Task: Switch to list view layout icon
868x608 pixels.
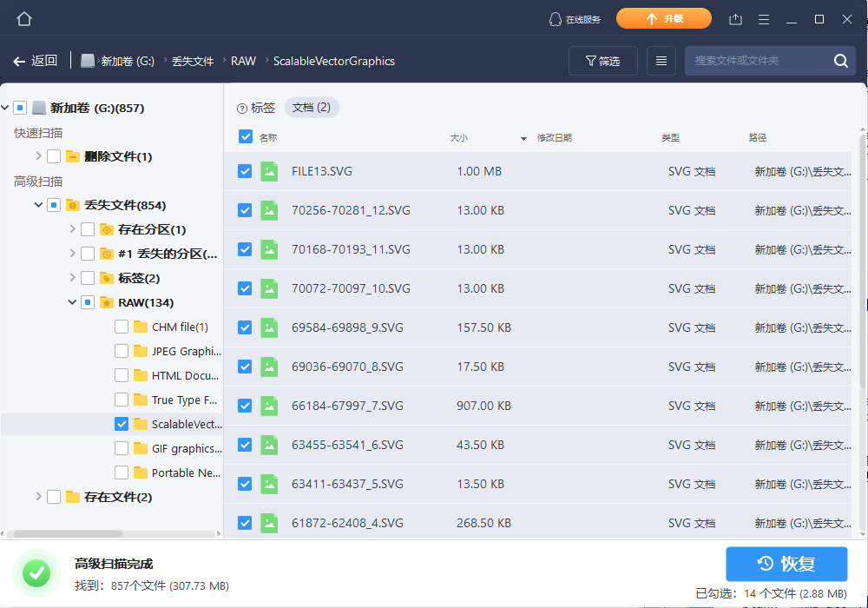Action: [x=661, y=61]
